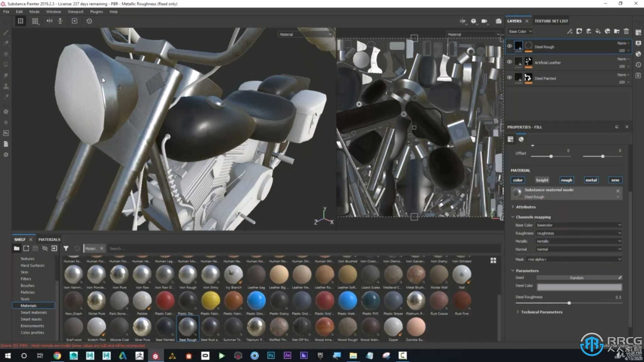Viewport: 644px width, 362px height.
Task: Select Smart materials shelf category
Action: (34, 312)
